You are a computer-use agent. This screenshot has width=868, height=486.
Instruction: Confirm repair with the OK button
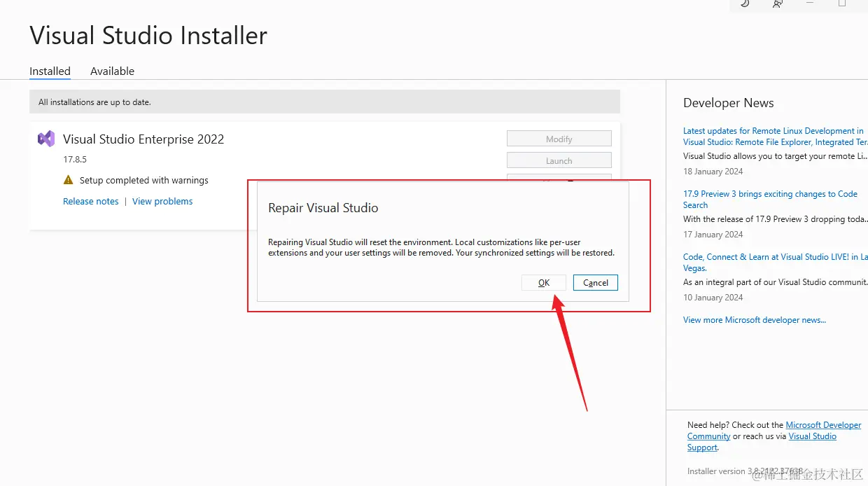tap(544, 283)
